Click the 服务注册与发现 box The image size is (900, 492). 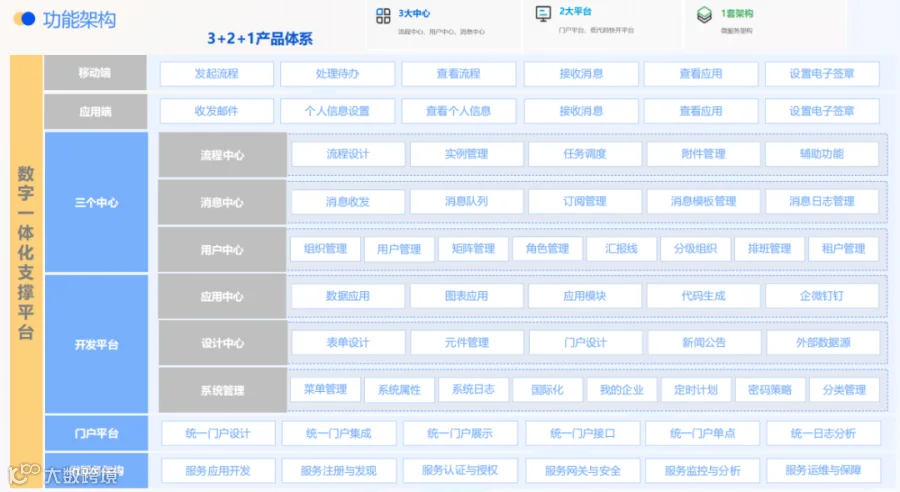[x=339, y=471]
